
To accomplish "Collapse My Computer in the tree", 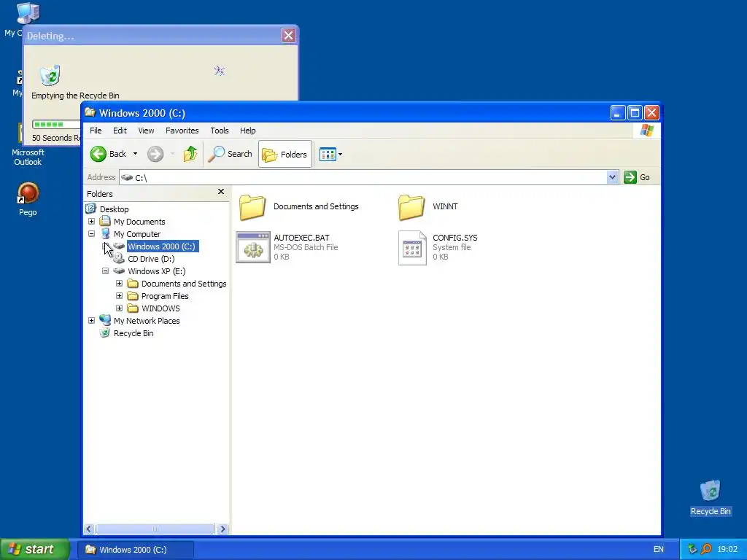I will 91,234.
